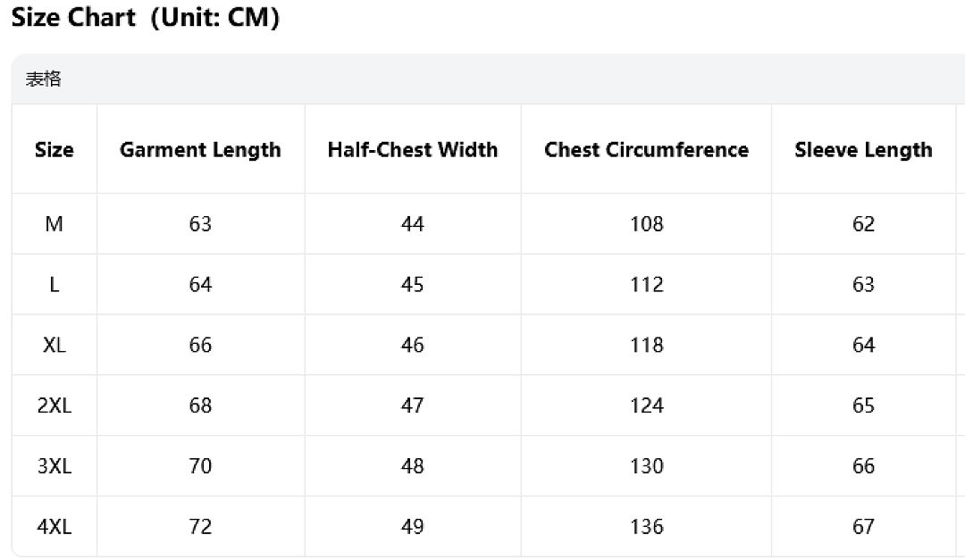The image size is (965, 560).
Task: Click the 4XL size row label
Action: click(x=55, y=527)
